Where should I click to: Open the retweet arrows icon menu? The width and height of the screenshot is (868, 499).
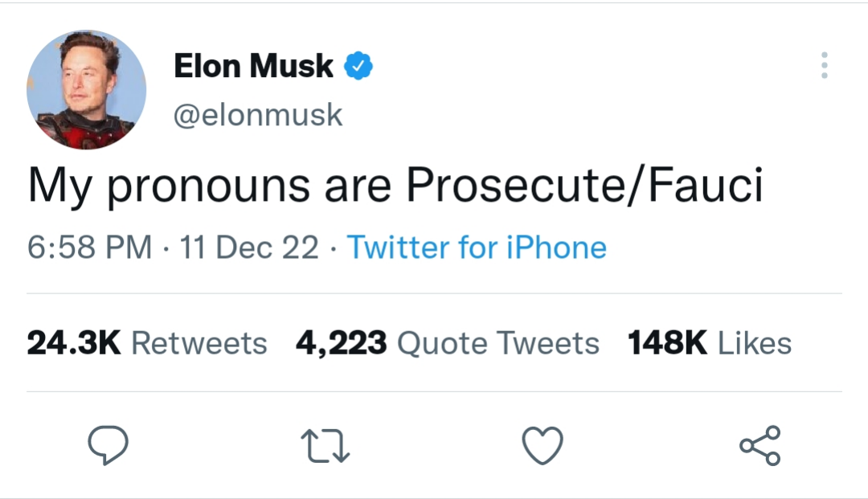(x=325, y=447)
